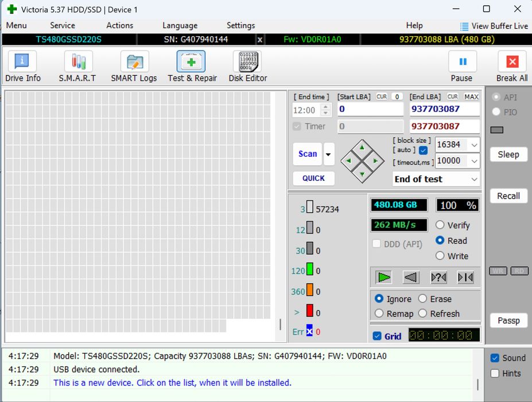Open the Menu menu
Image resolution: width=532 pixels, height=402 pixels.
[16, 25]
